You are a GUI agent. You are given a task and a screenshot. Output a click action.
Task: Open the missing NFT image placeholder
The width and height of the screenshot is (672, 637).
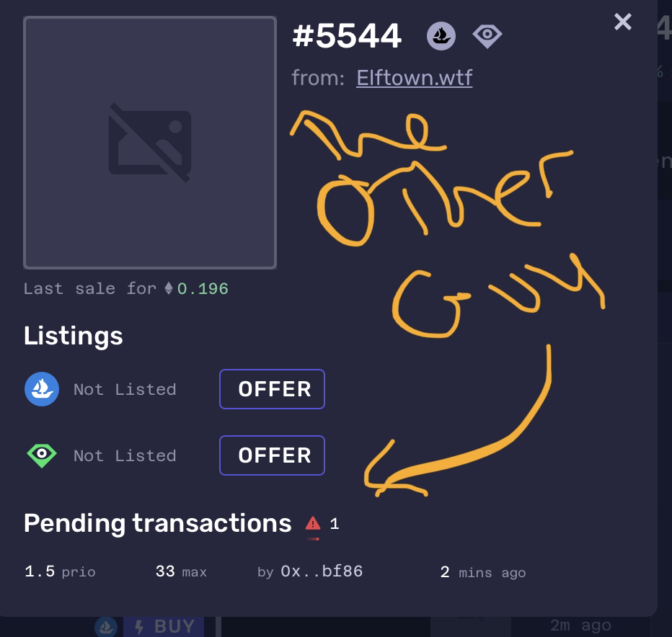coord(150,143)
